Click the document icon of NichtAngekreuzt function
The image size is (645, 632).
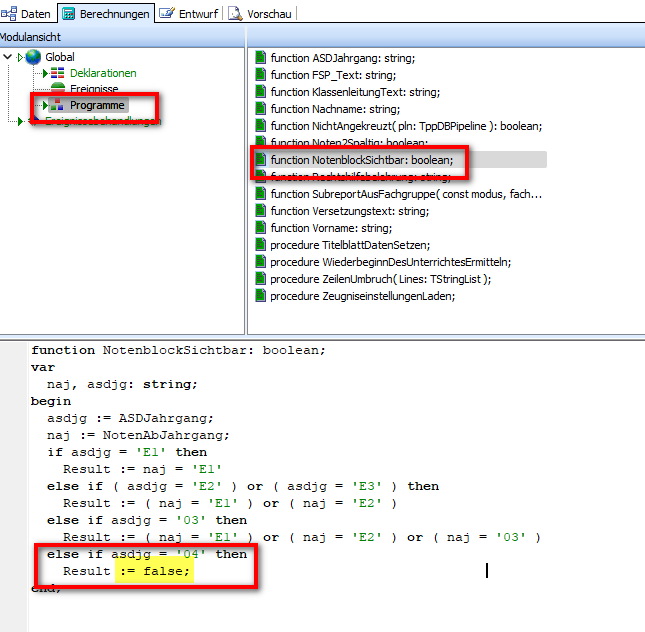(260, 125)
